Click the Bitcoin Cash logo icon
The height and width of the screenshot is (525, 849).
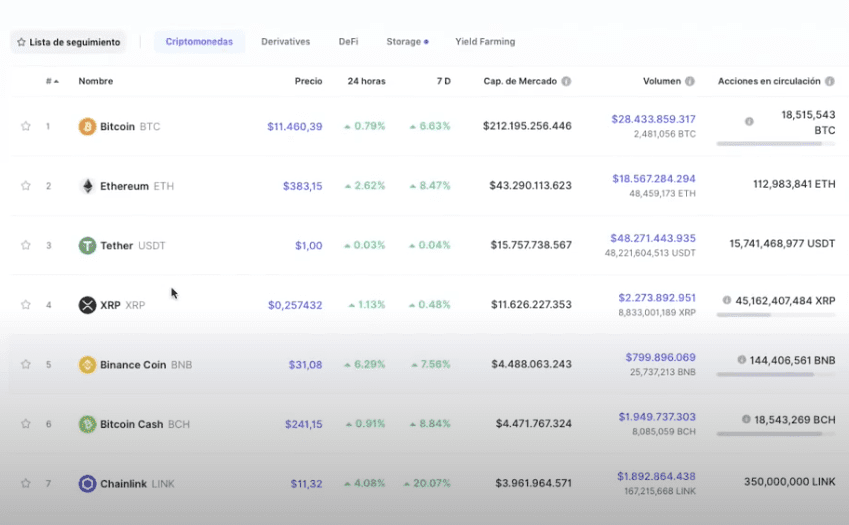tap(87, 424)
